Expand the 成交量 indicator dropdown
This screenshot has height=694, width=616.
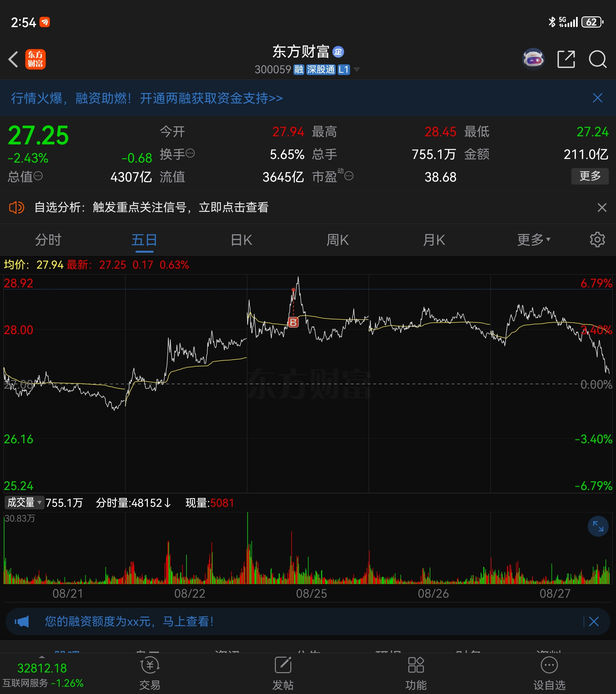pos(24,503)
